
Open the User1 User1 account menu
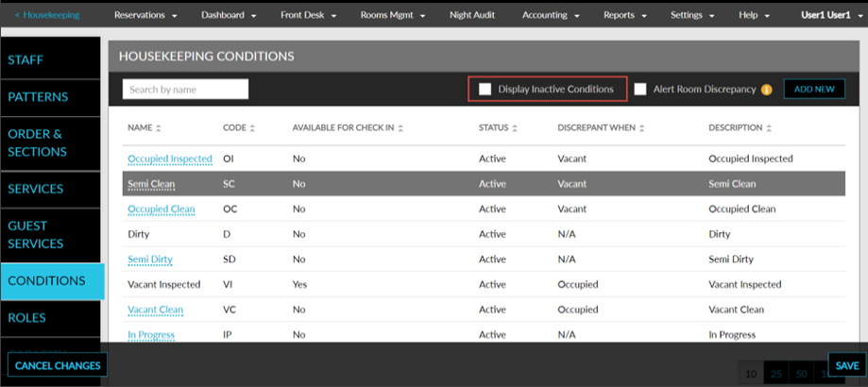click(830, 15)
